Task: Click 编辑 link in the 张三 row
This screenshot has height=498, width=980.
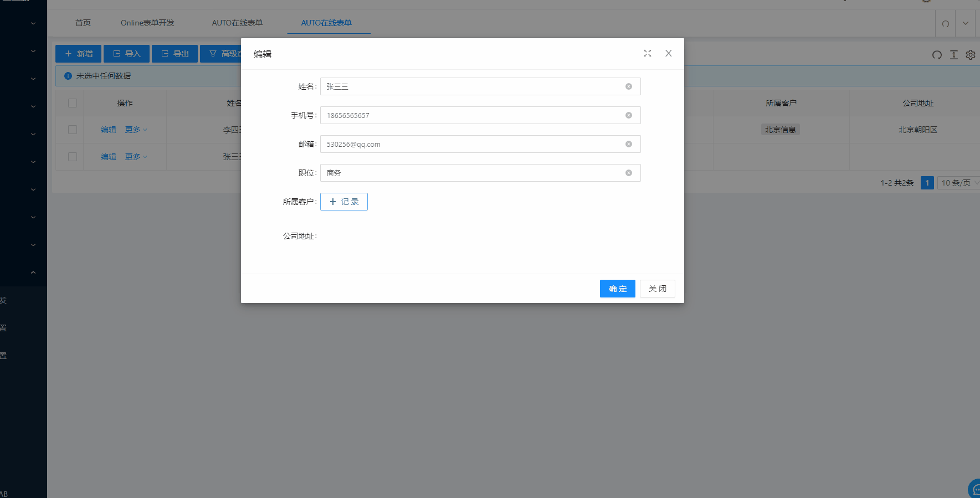Action: (x=109, y=157)
